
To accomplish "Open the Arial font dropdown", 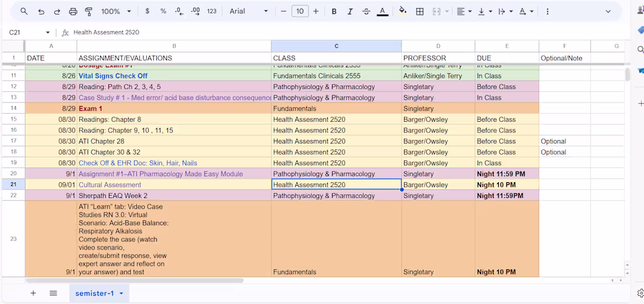I will [x=248, y=12].
